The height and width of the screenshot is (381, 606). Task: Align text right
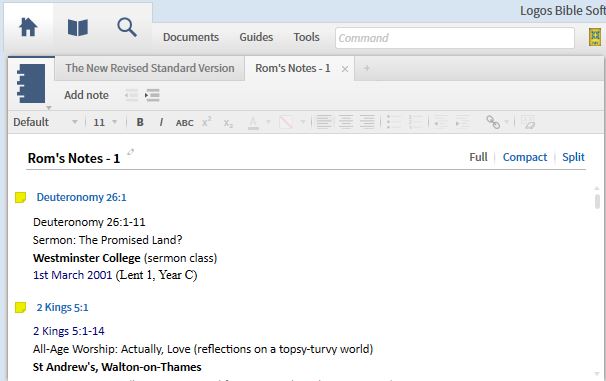367,122
